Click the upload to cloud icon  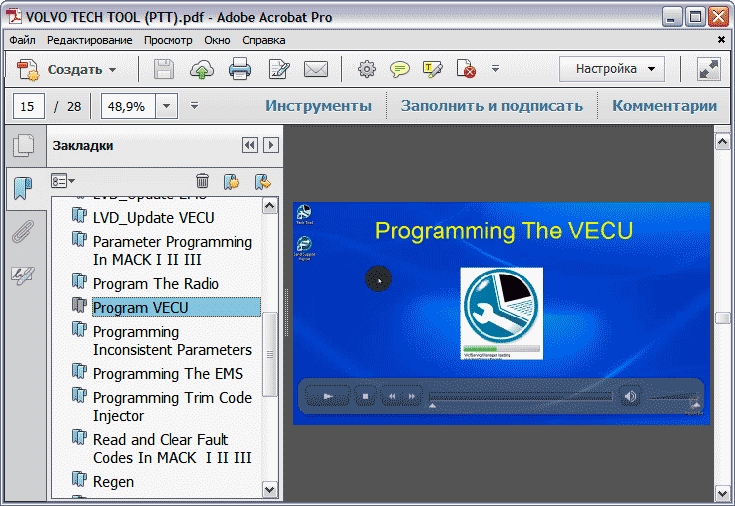[202, 69]
